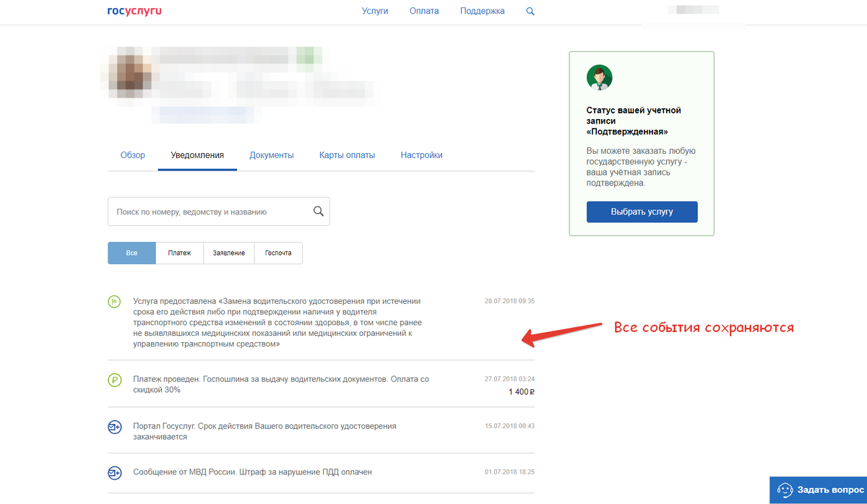Click the date '01.07.2018 18:25'

(x=509, y=472)
